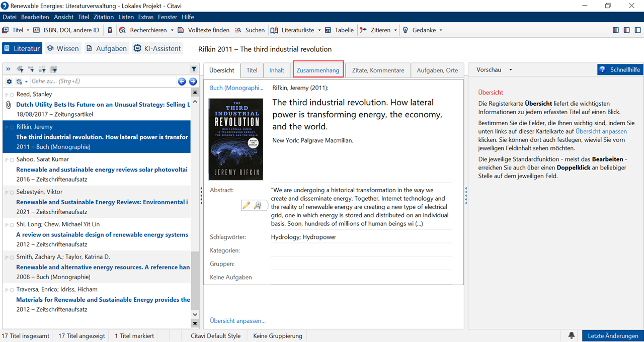Click the pencil edit icon beside the Abstract
The width and height of the screenshot is (644, 342).
pyautogui.click(x=246, y=205)
